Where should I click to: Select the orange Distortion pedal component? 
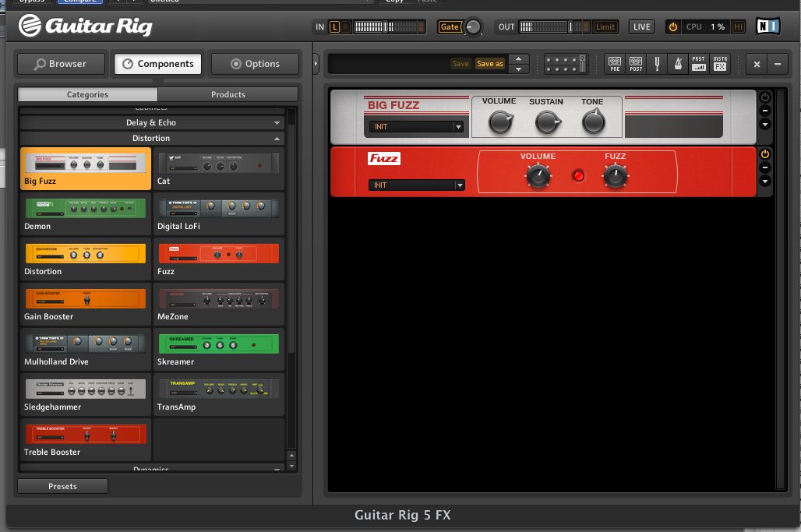[x=85, y=259]
